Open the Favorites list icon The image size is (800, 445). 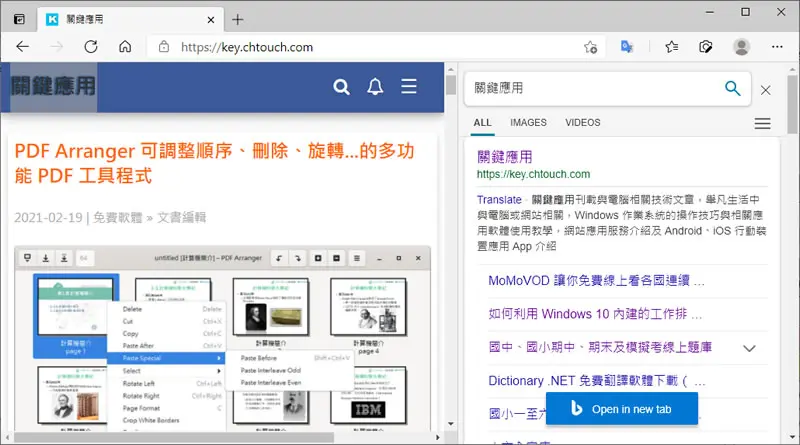point(671,47)
